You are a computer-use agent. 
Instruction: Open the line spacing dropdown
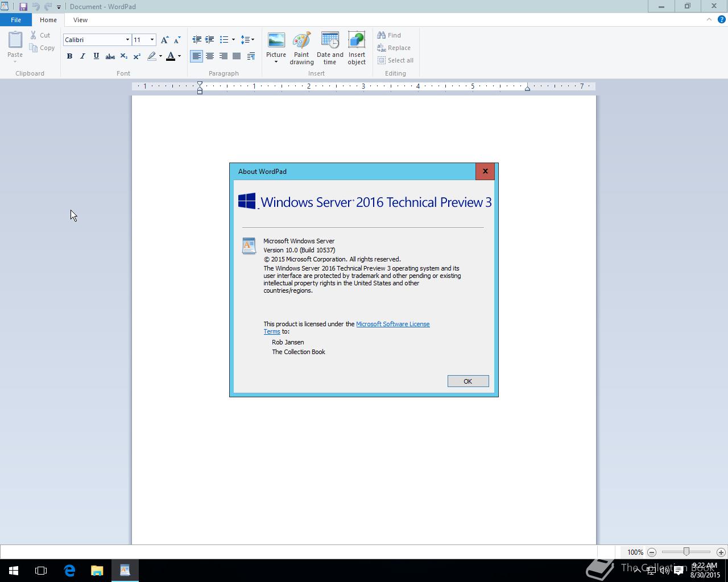click(247, 40)
